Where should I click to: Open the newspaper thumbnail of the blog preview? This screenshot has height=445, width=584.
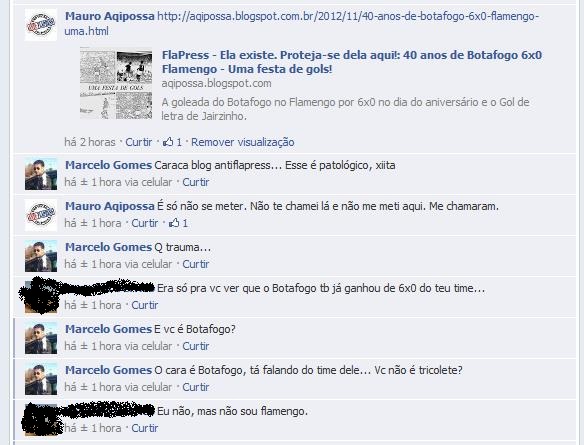pyautogui.click(x=116, y=83)
